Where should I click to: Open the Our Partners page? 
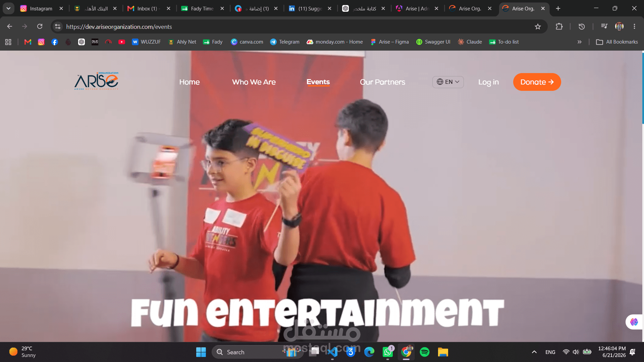point(382,82)
